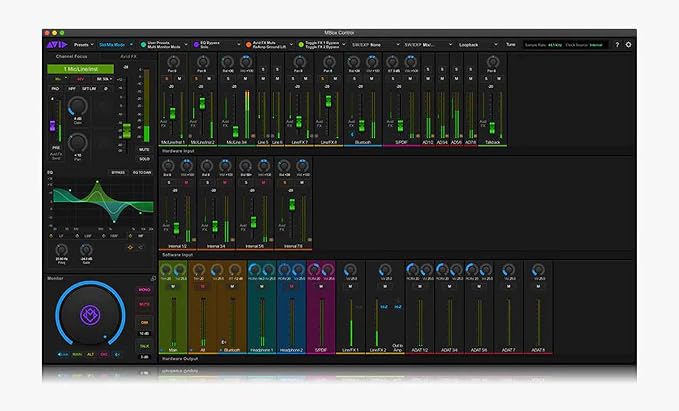Pop out the Monitor panel icon
679x411 pixels.
pos(153,278)
